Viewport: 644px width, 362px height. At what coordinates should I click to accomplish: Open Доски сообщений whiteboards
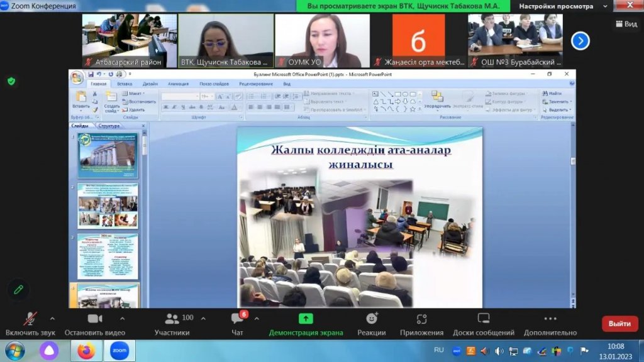tap(484, 324)
